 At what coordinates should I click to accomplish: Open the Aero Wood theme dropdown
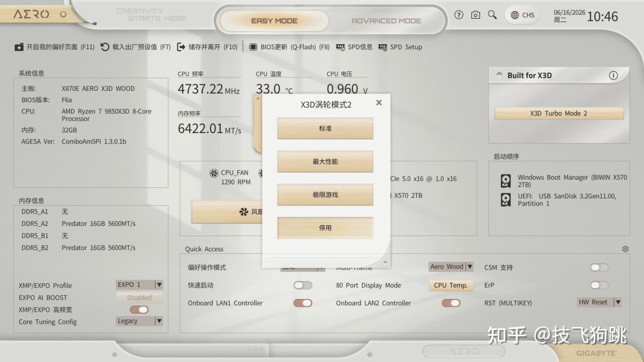click(451, 267)
